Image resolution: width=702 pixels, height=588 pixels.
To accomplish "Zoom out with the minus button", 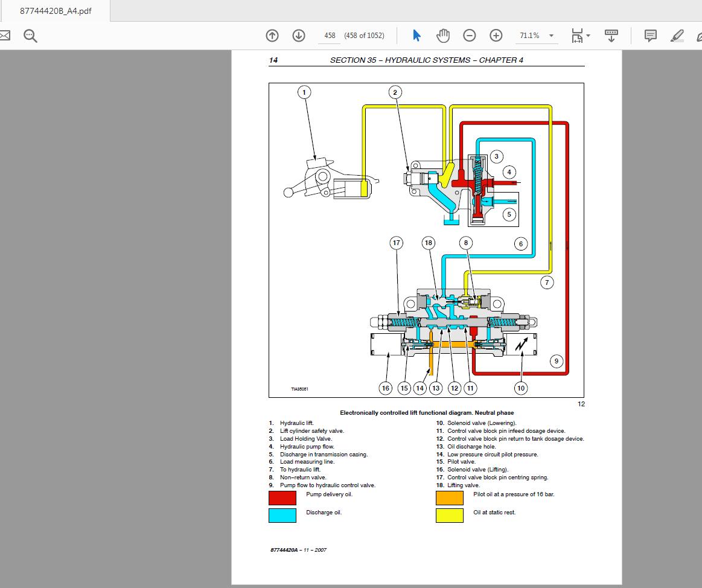I will [470, 36].
